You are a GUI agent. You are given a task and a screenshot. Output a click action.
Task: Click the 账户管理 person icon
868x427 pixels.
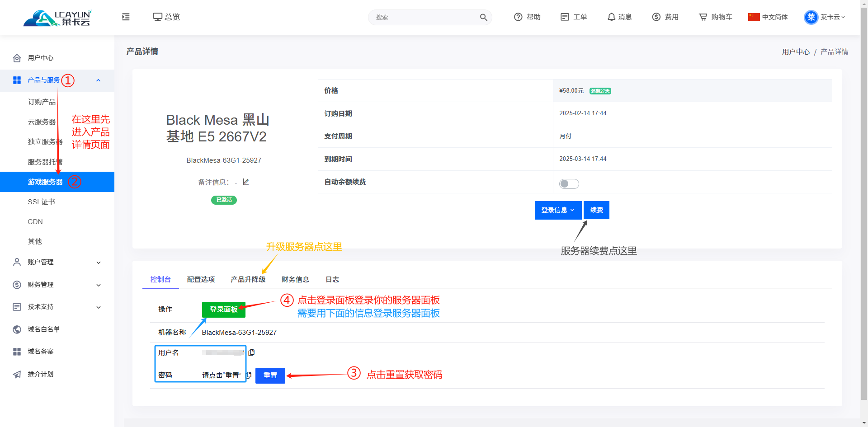[x=17, y=262]
